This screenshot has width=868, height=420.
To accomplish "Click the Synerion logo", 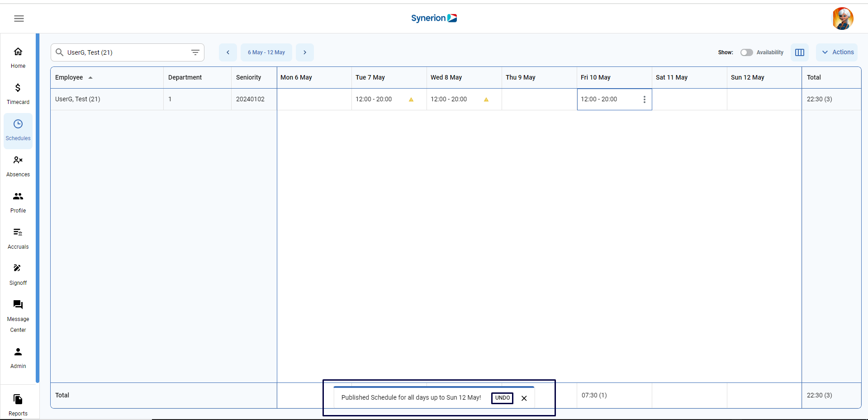I will click(434, 18).
